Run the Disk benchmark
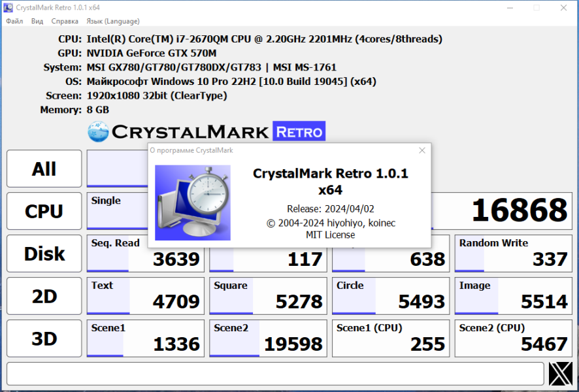 click(44, 253)
